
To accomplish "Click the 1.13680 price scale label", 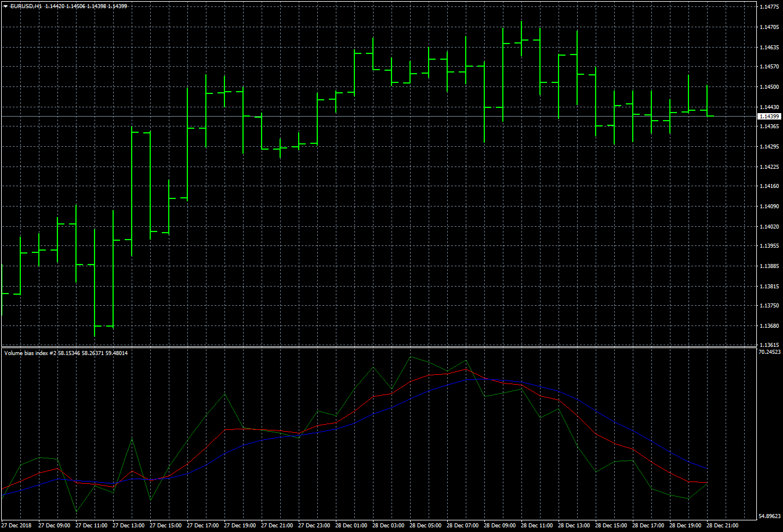I will pos(768,326).
